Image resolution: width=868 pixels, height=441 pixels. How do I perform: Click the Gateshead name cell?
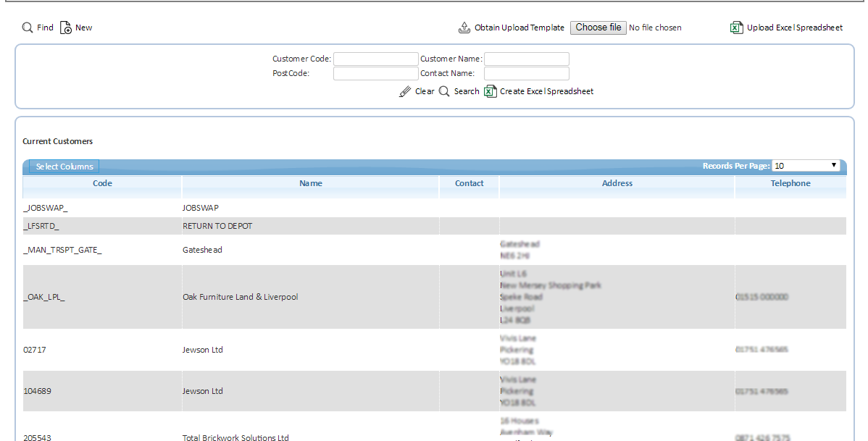pyautogui.click(x=203, y=250)
